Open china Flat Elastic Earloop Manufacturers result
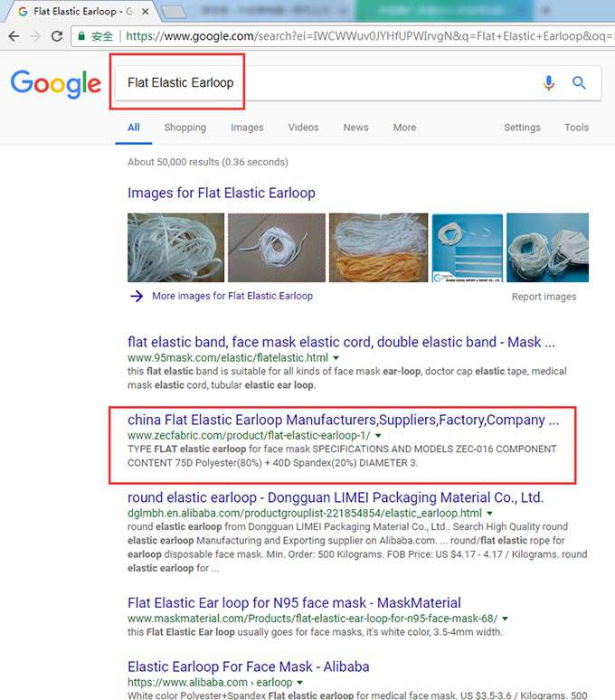The height and width of the screenshot is (700, 615). point(343,420)
